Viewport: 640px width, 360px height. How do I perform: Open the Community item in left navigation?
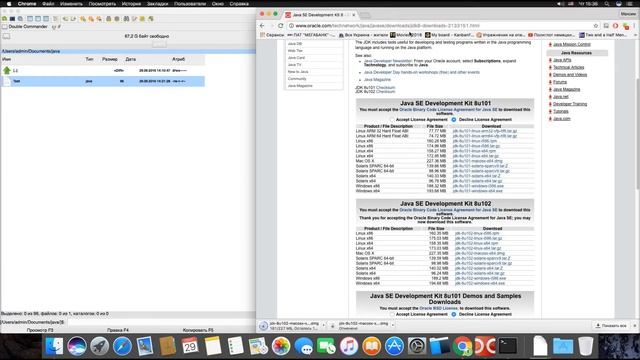coord(297,79)
